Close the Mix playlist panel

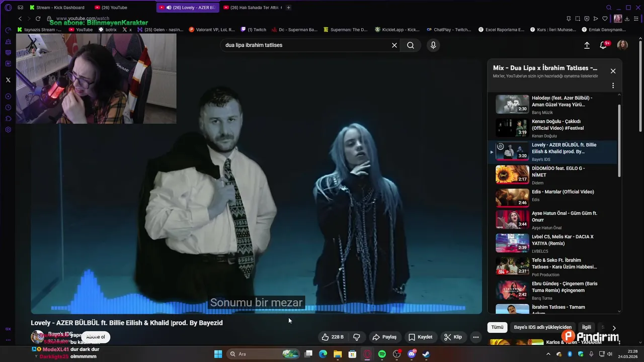(613, 71)
